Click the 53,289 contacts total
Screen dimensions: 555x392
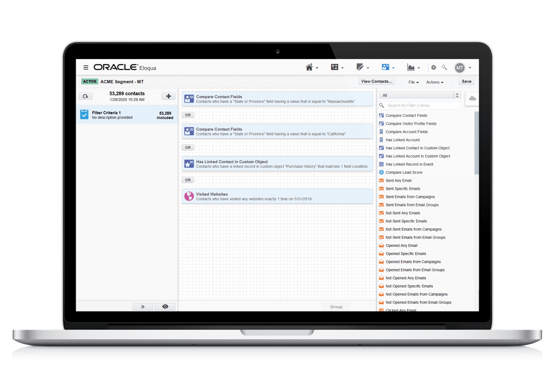tap(127, 93)
